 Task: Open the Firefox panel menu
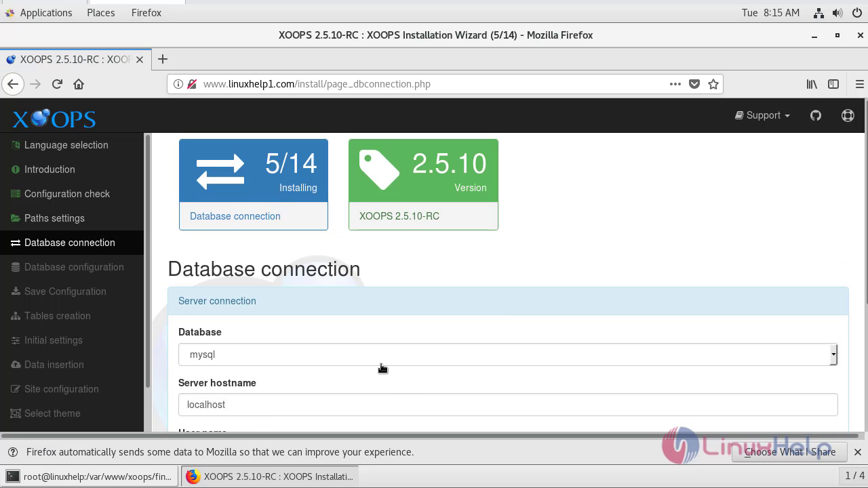[146, 13]
